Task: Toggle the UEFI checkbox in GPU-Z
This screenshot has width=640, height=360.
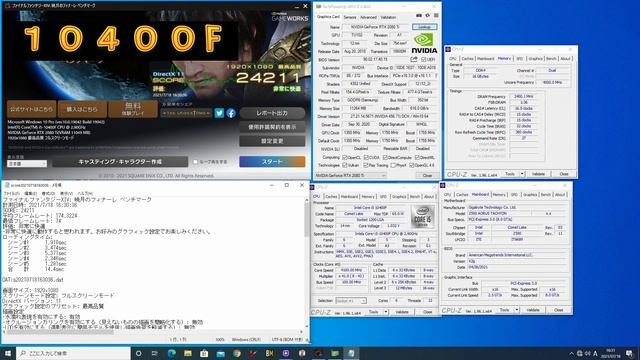Action: coord(423,60)
